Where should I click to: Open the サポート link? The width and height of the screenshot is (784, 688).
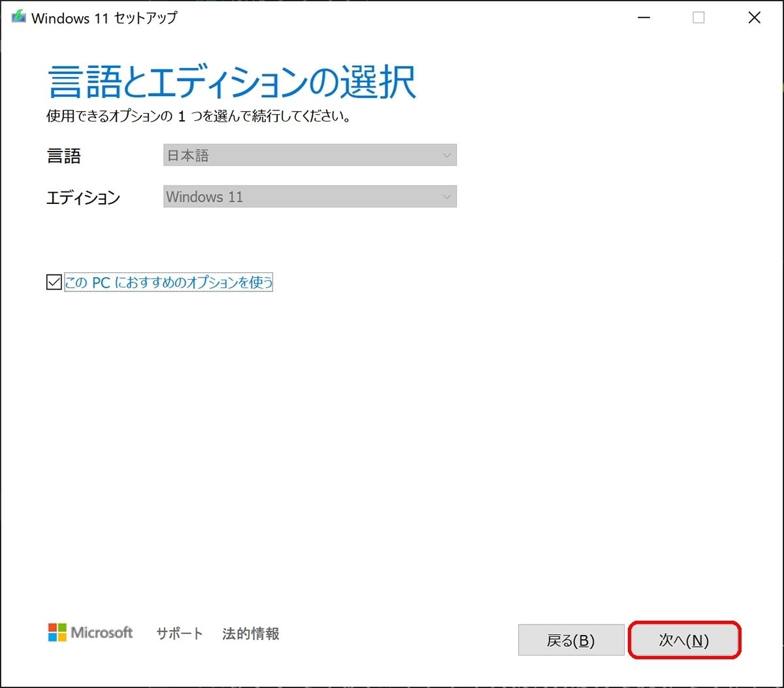click(x=180, y=633)
